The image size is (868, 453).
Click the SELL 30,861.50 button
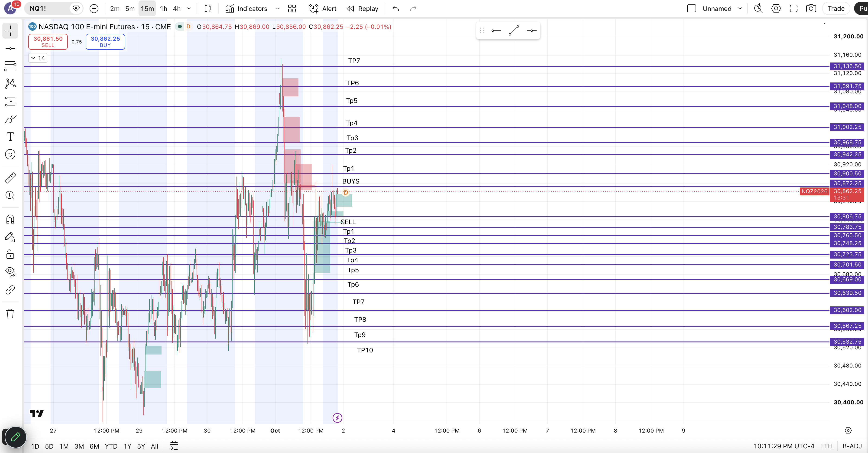[x=48, y=42]
